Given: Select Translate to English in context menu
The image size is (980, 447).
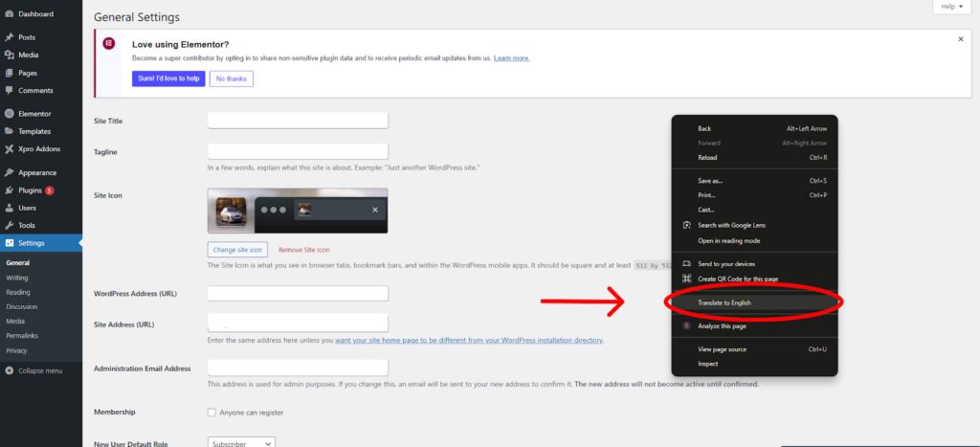Looking at the screenshot, I should point(724,302).
